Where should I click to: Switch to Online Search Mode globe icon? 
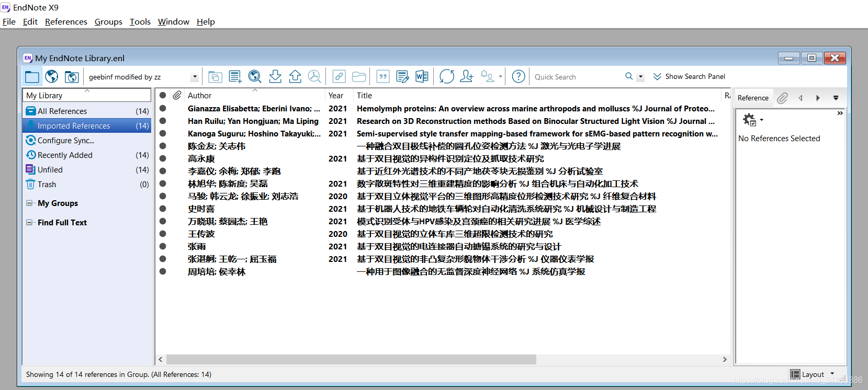[x=52, y=77]
